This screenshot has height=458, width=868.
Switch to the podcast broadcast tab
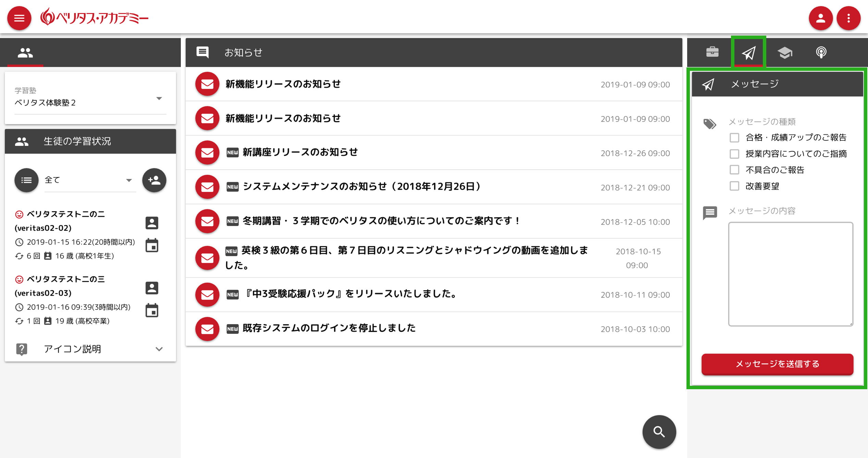(821, 52)
